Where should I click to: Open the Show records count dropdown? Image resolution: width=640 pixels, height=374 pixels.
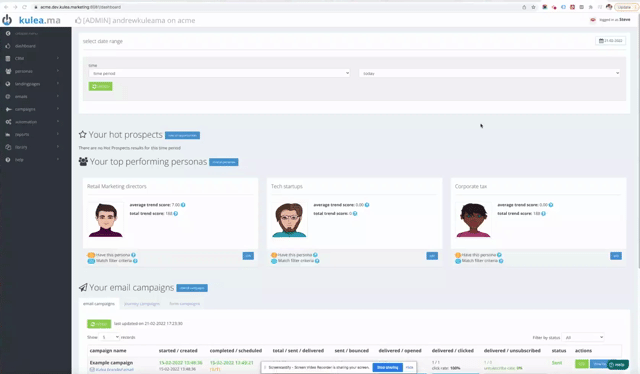(x=109, y=337)
